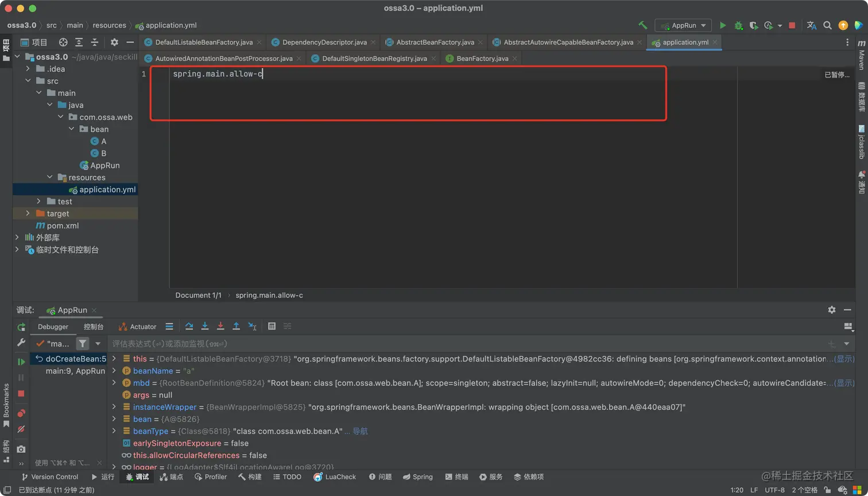Click the Step Out debugger icon

pyautogui.click(x=236, y=326)
